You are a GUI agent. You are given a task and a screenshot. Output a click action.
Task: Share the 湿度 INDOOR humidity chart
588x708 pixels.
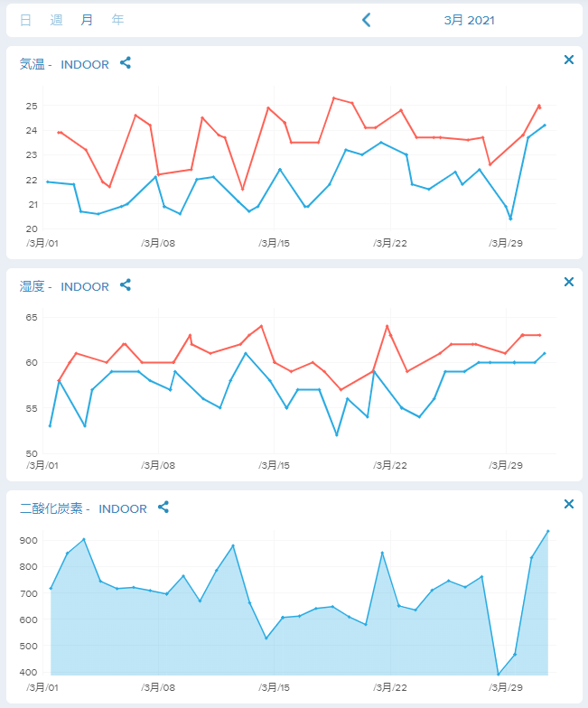coord(126,285)
